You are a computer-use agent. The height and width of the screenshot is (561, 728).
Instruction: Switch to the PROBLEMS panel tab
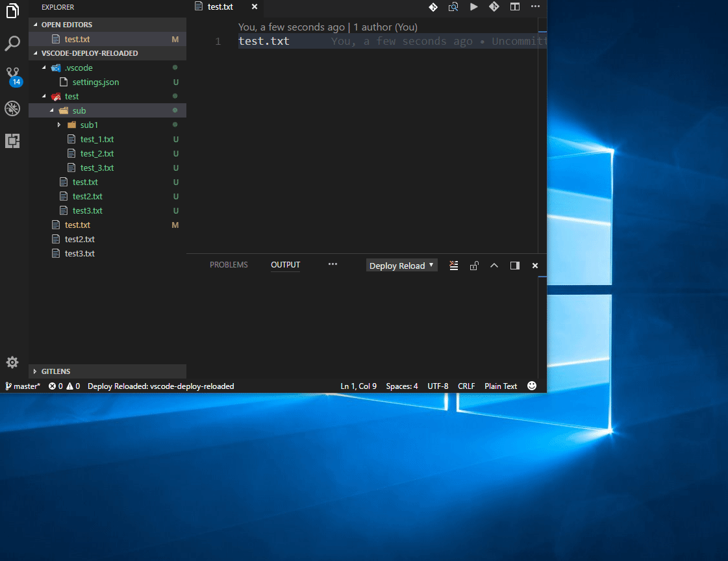pos(229,265)
